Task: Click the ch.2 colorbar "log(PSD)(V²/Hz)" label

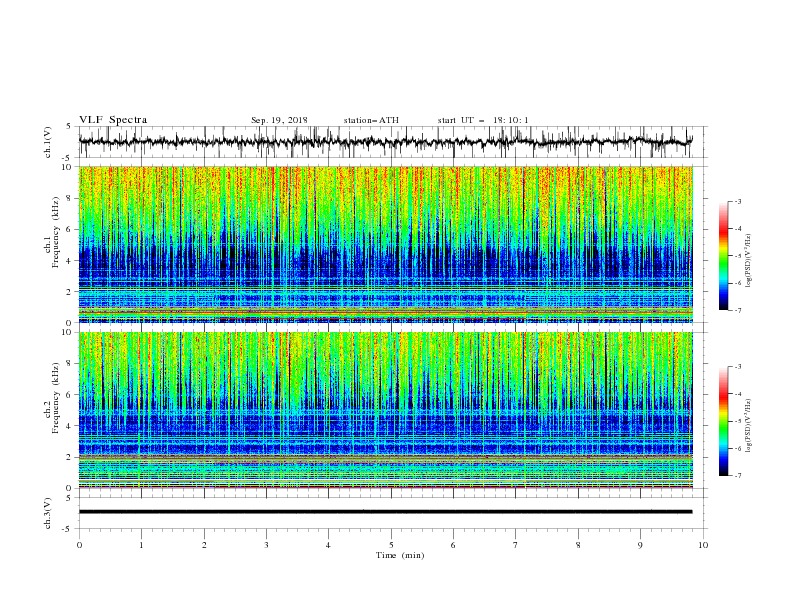Action: tap(749, 425)
